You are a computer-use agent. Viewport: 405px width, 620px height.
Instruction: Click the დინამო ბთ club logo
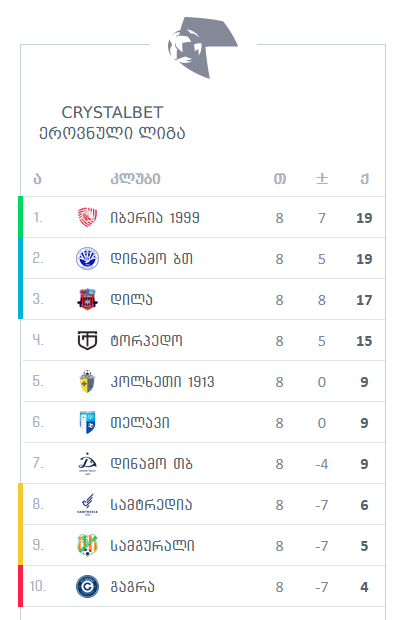coord(87,258)
